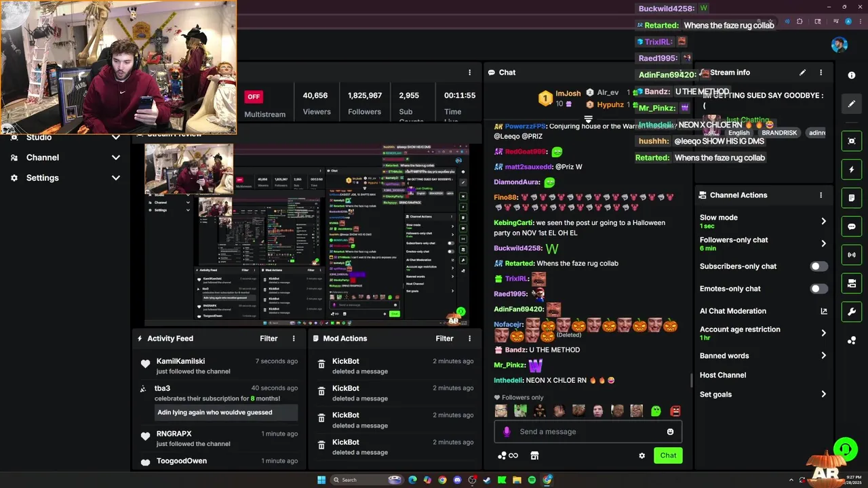Open Set goals chevron
The height and width of the screenshot is (488, 868).
coord(823,394)
